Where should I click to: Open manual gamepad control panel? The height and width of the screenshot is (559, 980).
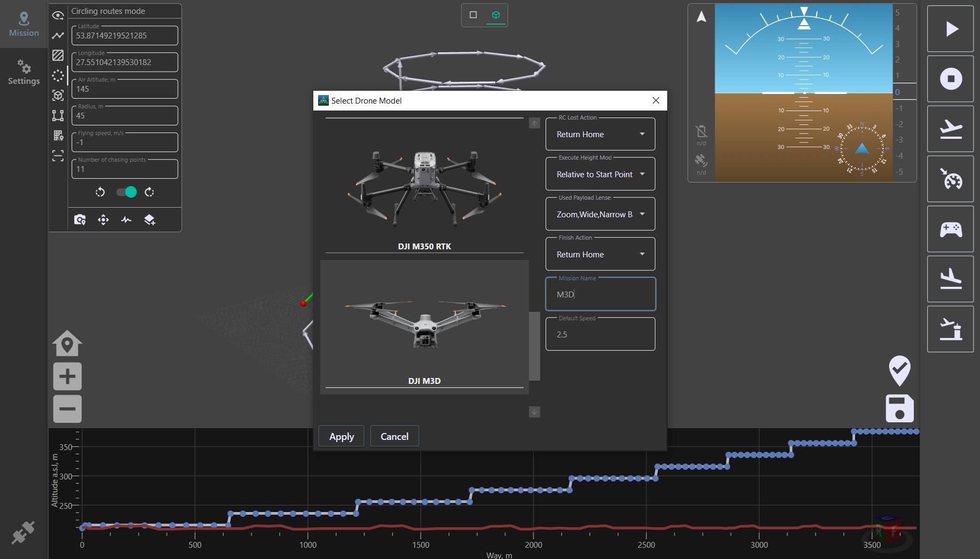coord(950,229)
